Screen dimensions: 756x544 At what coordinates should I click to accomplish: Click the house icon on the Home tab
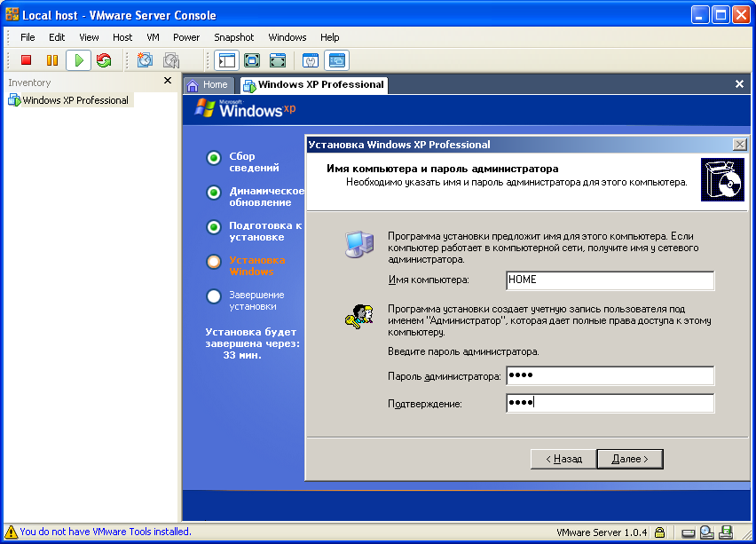coord(193,85)
